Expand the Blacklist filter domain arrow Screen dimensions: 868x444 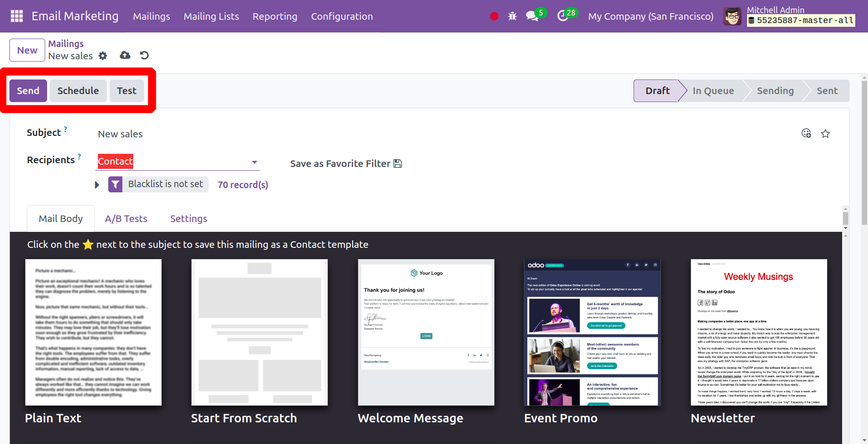(97, 185)
